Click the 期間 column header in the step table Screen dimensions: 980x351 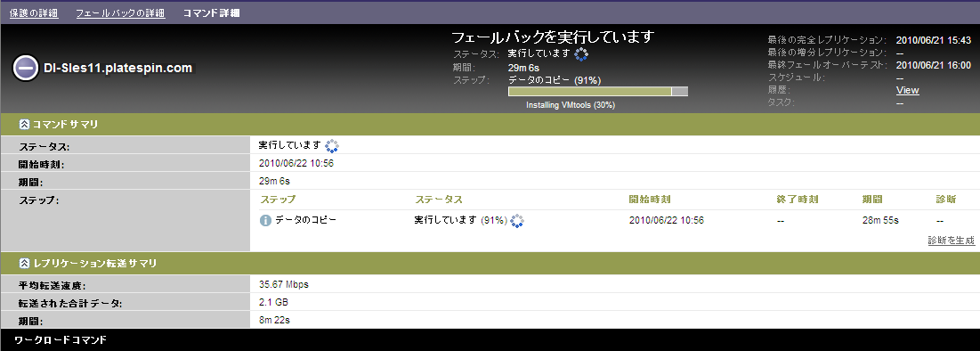point(872,199)
